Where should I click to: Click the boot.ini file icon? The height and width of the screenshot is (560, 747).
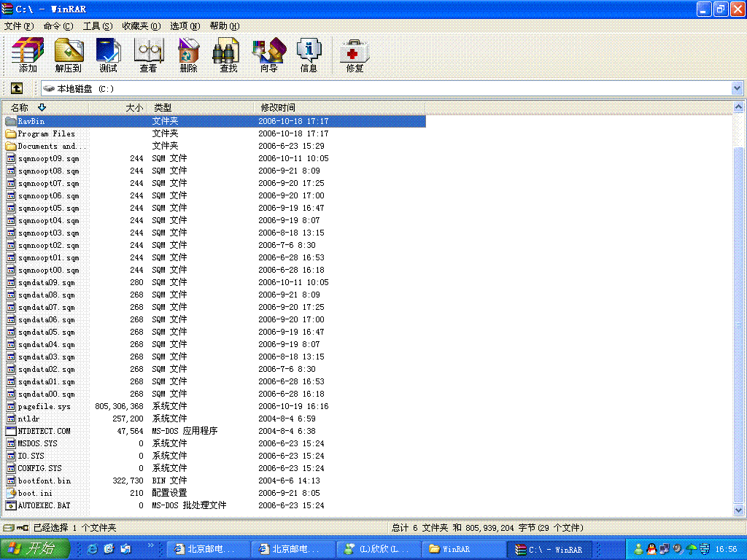pyautogui.click(x=11, y=493)
